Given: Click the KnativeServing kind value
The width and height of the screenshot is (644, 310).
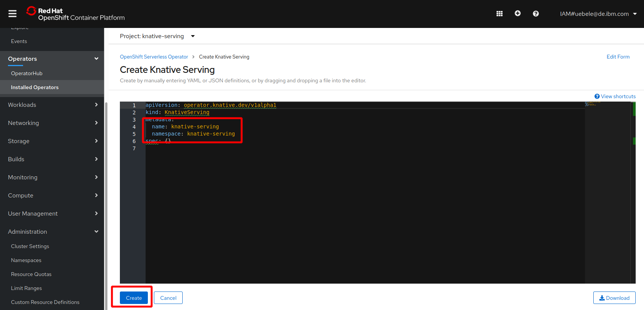Looking at the screenshot, I should 187,113.
